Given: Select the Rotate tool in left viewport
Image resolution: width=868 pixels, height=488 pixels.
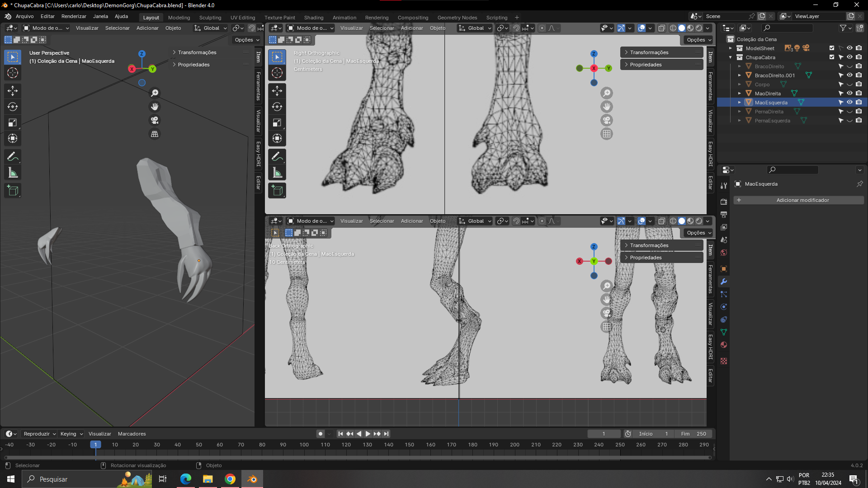Looking at the screenshot, I should (x=13, y=107).
